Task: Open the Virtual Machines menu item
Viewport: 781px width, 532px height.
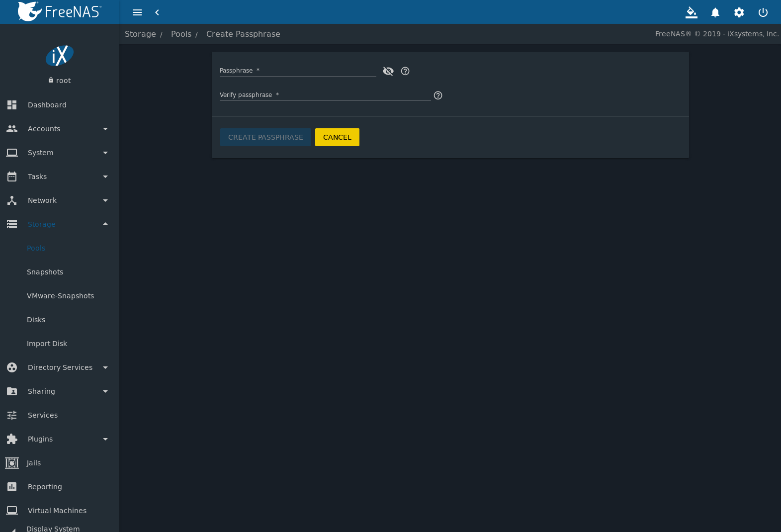Action: click(x=60, y=511)
